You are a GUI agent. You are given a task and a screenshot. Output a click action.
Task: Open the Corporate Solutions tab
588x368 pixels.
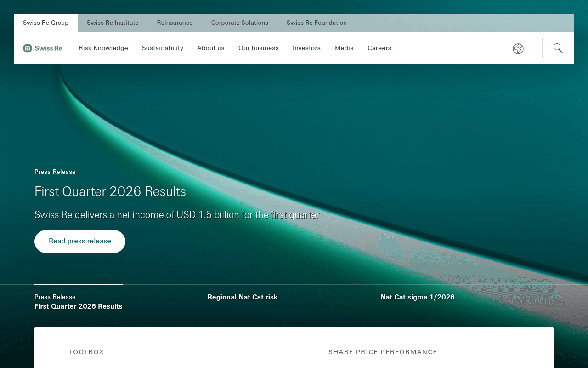pyautogui.click(x=240, y=23)
